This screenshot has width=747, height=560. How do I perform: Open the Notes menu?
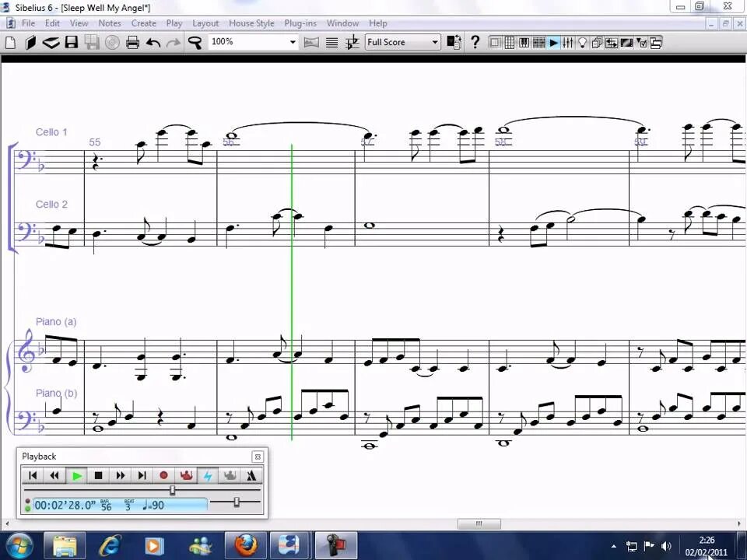[x=110, y=23]
